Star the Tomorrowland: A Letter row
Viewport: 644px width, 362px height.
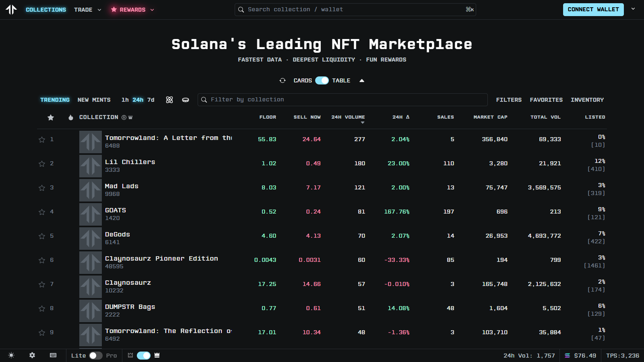(x=42, y=140)
